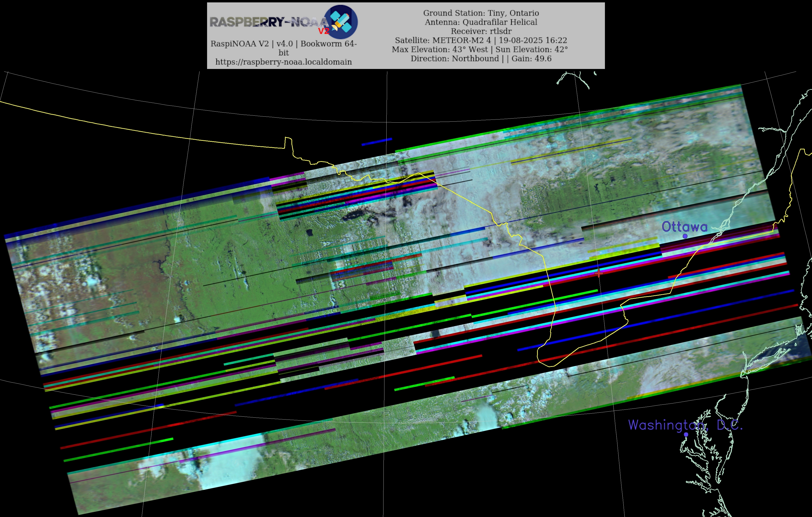Click the small island outline at top right

tap(595, 73)
